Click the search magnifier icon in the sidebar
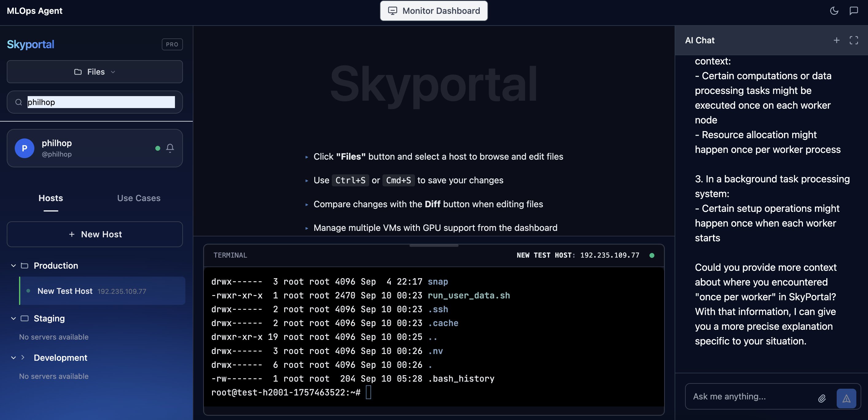Image resolution: width=868 pixels, height=420 pixels. (18, 102)
